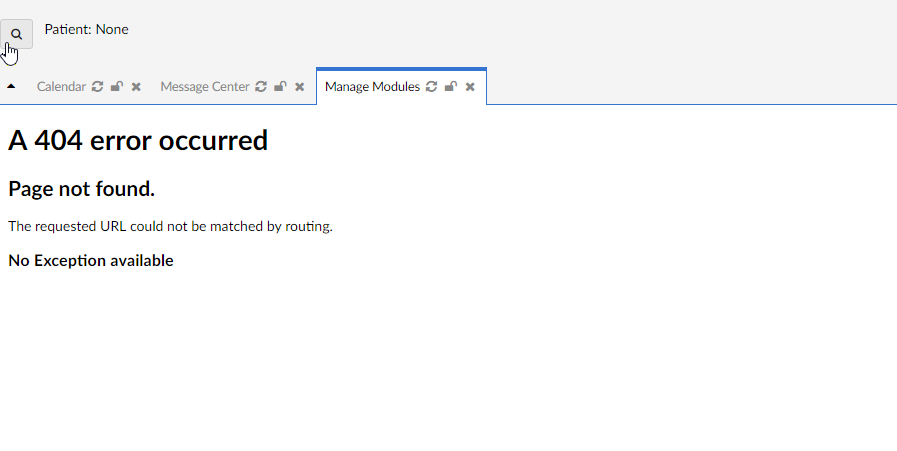Refresh the Manage Modules tab
This screenshot has height=451, width=897.
pyautogui.click(x=431, y=86)
